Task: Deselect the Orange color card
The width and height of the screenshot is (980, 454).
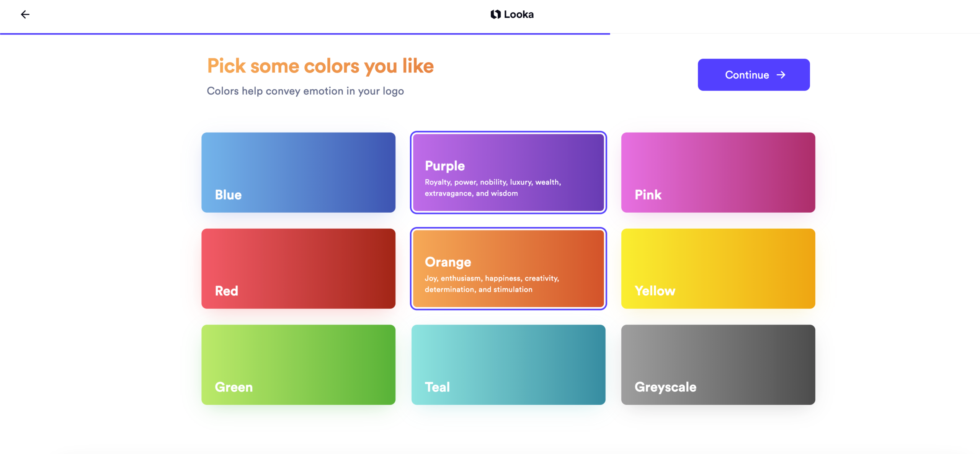Action: point(508,269)
